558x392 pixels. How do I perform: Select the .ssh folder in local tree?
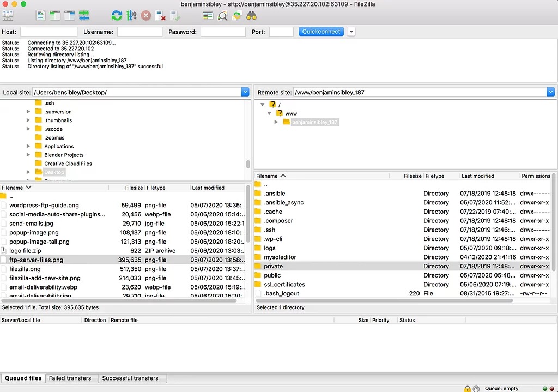tap(49, 103)
